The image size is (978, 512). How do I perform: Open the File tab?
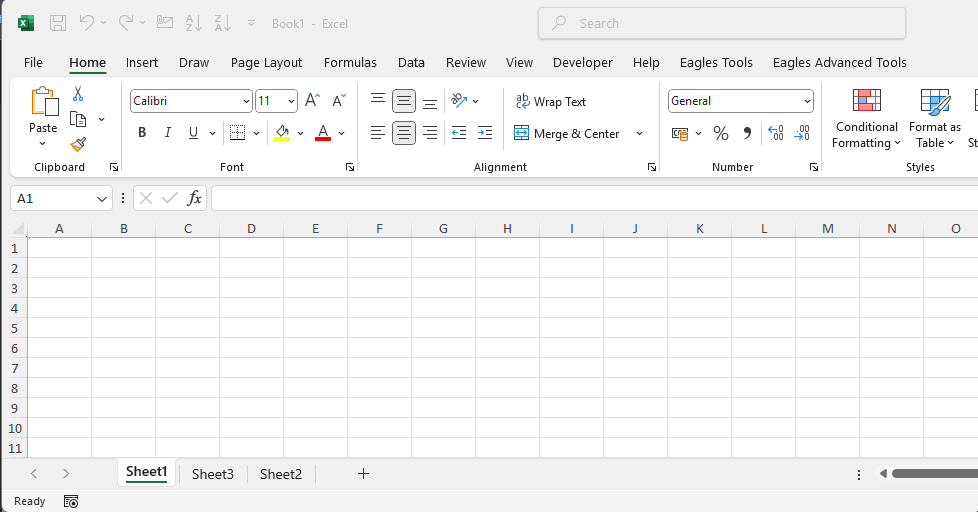pyautogui.click(x=33, y=62)
